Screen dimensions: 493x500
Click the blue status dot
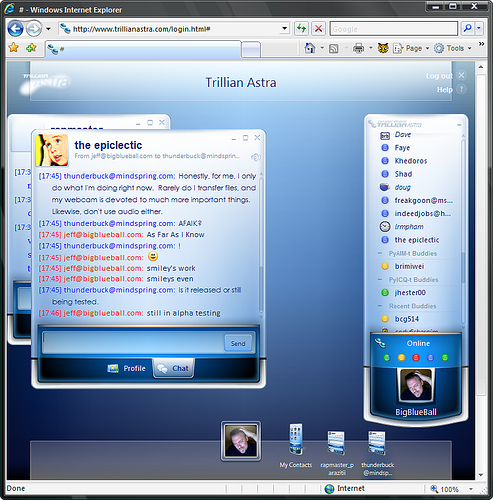(x=430, y=358)
